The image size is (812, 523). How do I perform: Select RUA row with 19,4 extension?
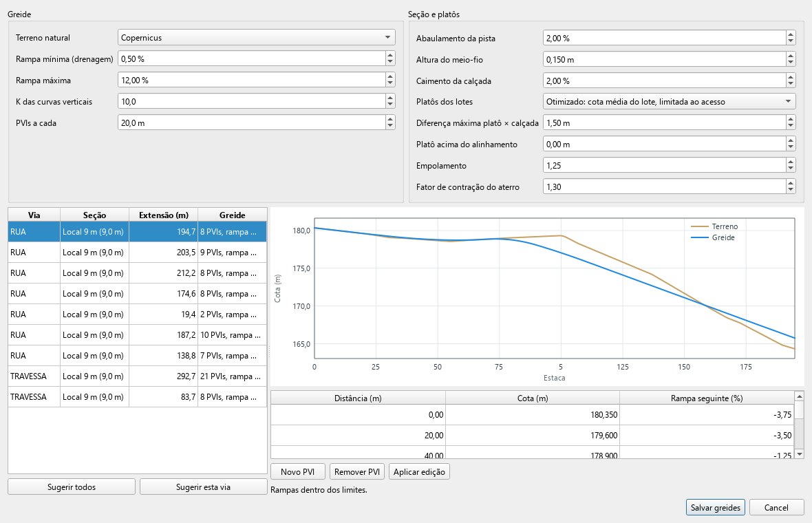[137, 314]
